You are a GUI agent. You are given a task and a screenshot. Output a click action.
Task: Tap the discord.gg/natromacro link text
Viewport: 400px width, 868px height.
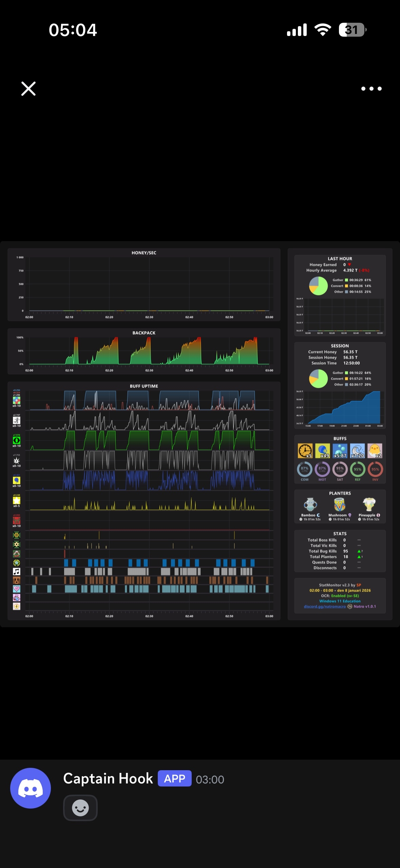point(325,607)
